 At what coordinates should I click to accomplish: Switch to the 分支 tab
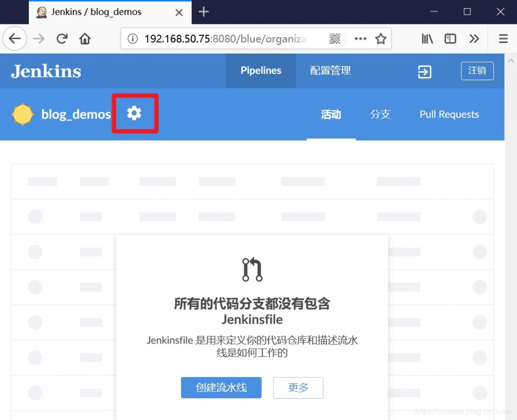click(x=380, y=114)
